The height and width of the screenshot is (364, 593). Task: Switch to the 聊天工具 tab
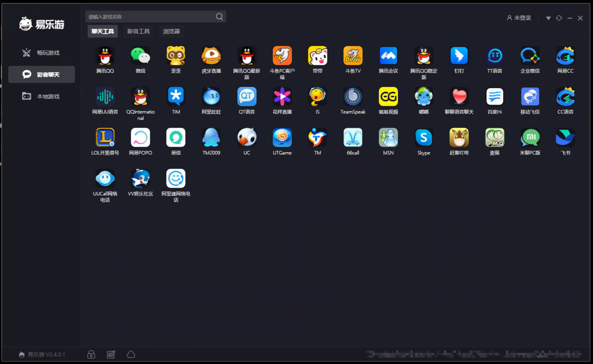pyautogui.click(x=103, y=31)
